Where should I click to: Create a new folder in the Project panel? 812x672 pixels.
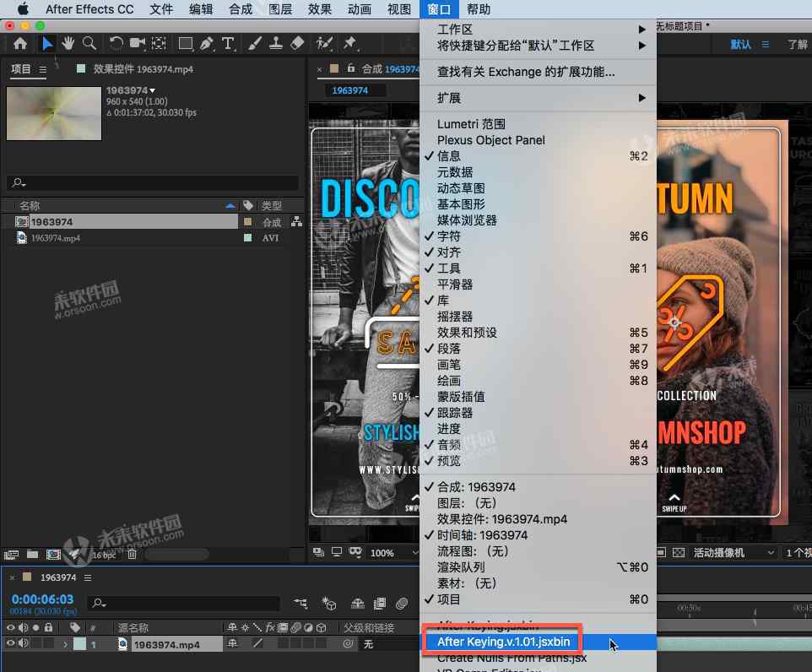pos(32,555)
